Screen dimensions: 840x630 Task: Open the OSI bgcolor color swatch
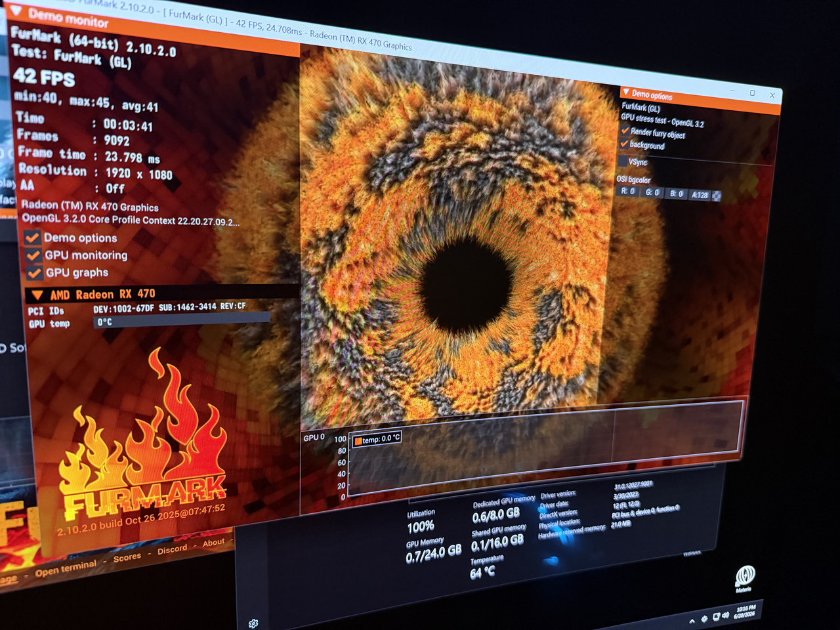[717, 196]
